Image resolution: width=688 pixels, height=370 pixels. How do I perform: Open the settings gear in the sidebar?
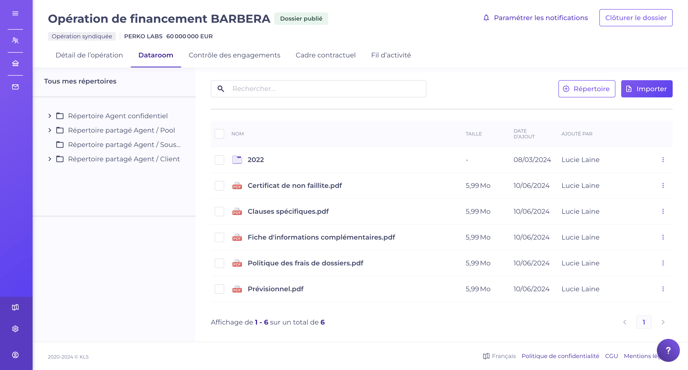[x=15, y=329]
